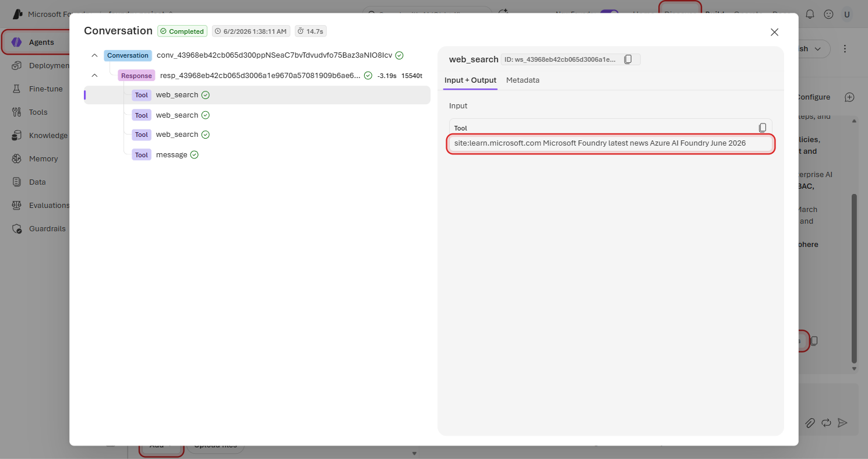Viewport: 868px width, 459px height.
Task: Open Memory in the left sidebar
Action: tap(43, 158)
